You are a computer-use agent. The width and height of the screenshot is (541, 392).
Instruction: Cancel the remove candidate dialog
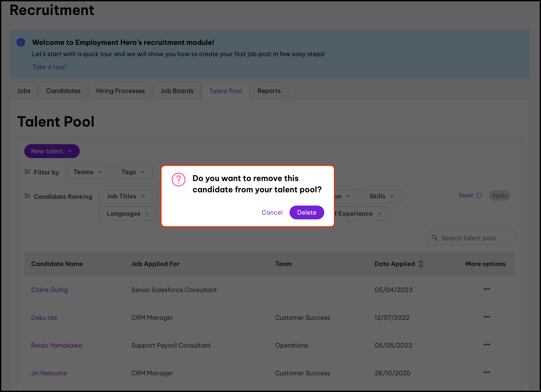[272, 212]
